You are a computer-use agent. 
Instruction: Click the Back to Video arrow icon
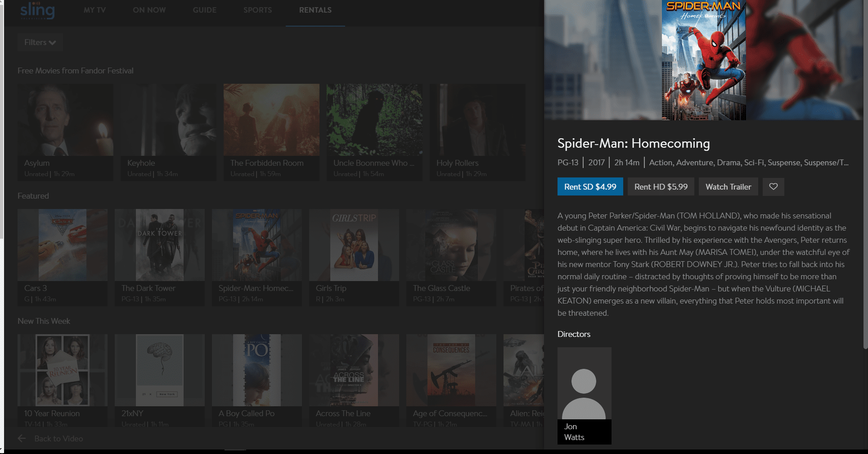click(x=22, y=438)
